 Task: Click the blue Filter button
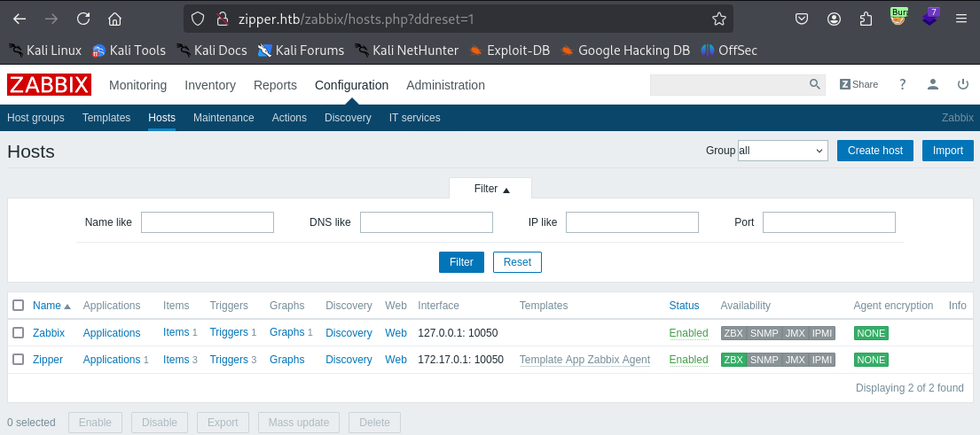point(461,262)
